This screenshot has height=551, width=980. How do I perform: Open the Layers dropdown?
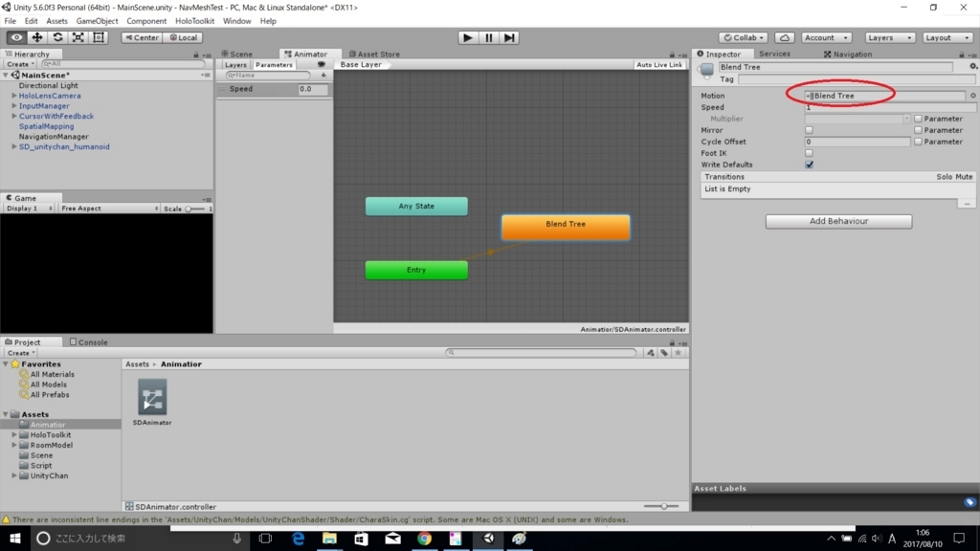pos(889,37)
